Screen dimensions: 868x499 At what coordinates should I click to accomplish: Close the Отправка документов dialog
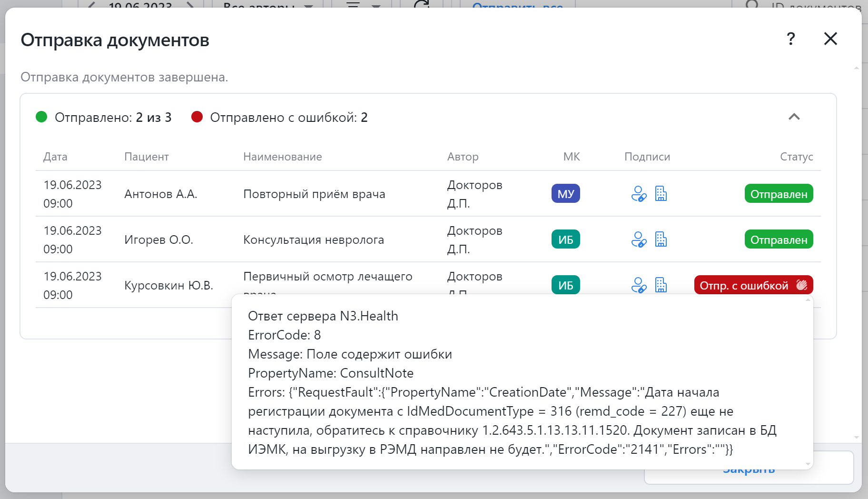[x=830, y=39]
